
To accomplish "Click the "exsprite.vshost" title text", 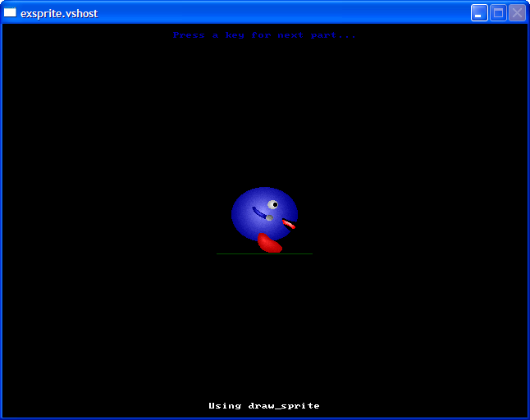I will tap(59, 13).
